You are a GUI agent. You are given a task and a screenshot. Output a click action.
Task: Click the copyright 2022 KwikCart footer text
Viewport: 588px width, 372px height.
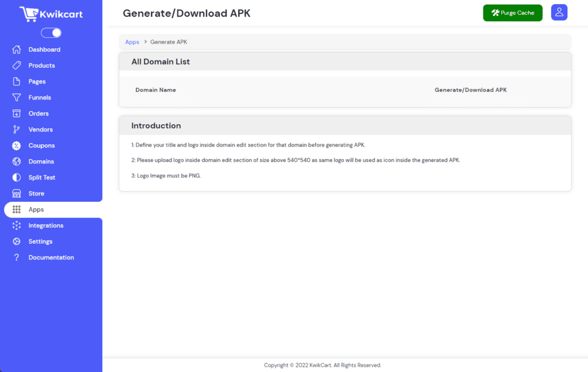323,365
